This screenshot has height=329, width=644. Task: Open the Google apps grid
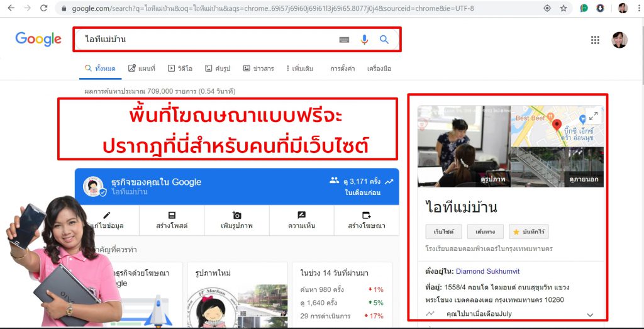[595, 40]
